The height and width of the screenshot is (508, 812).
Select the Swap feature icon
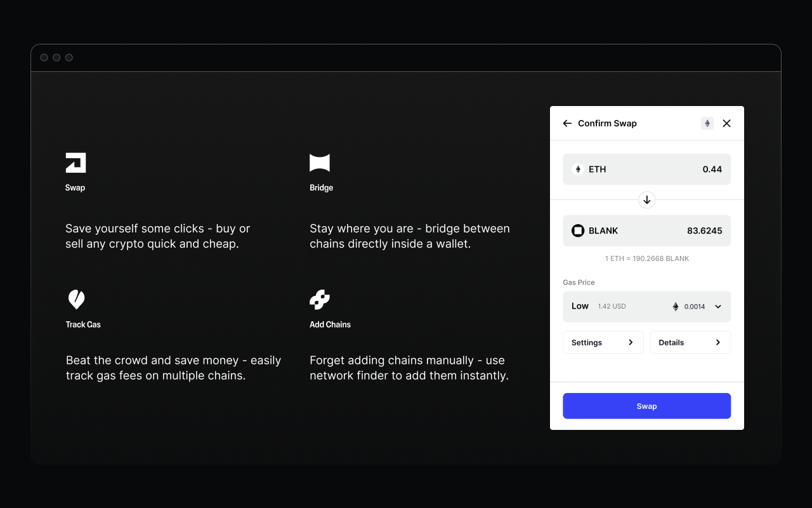point(75,162)
